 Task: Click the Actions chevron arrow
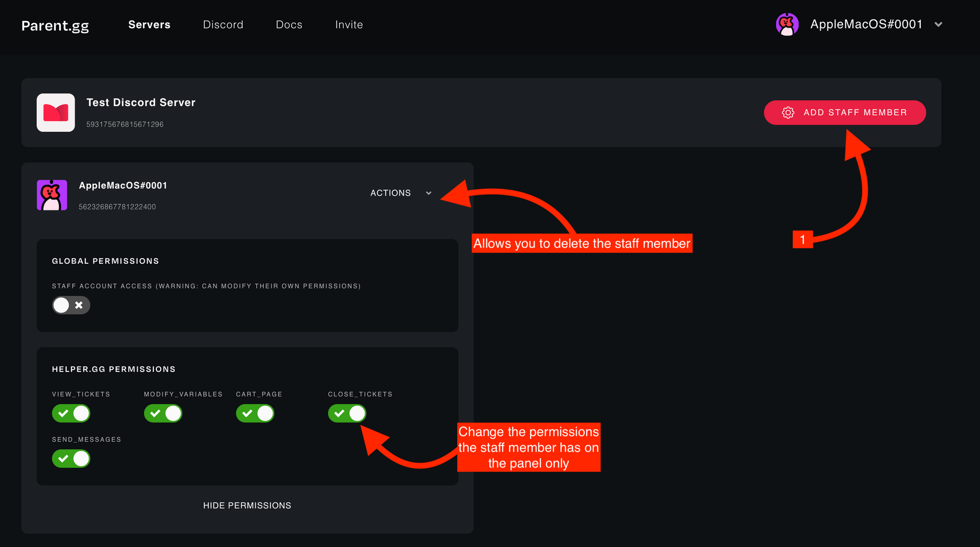pyautogui.click(x=429, y=193)
